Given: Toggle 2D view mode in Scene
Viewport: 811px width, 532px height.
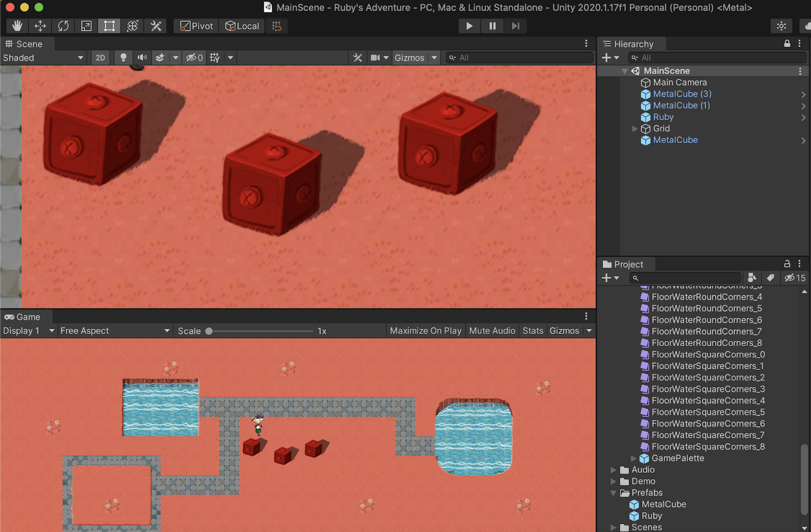Looking at the screenshot, I should tap(100, 58).
